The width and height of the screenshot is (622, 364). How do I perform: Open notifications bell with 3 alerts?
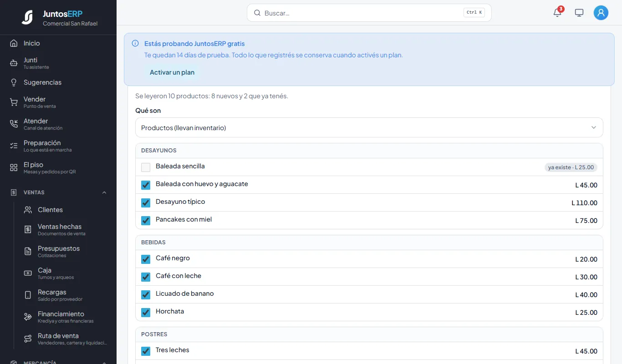click(557, 13)
